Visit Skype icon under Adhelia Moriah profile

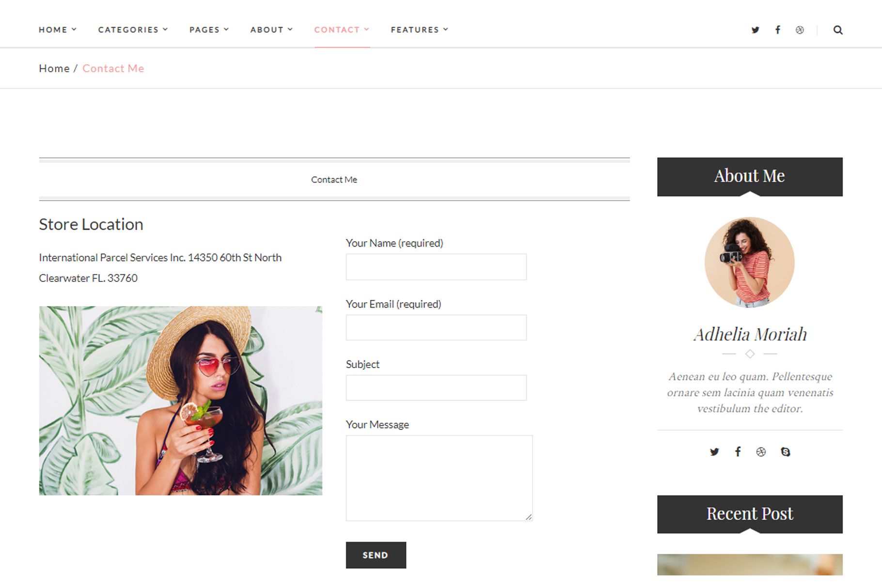[786, 452]
